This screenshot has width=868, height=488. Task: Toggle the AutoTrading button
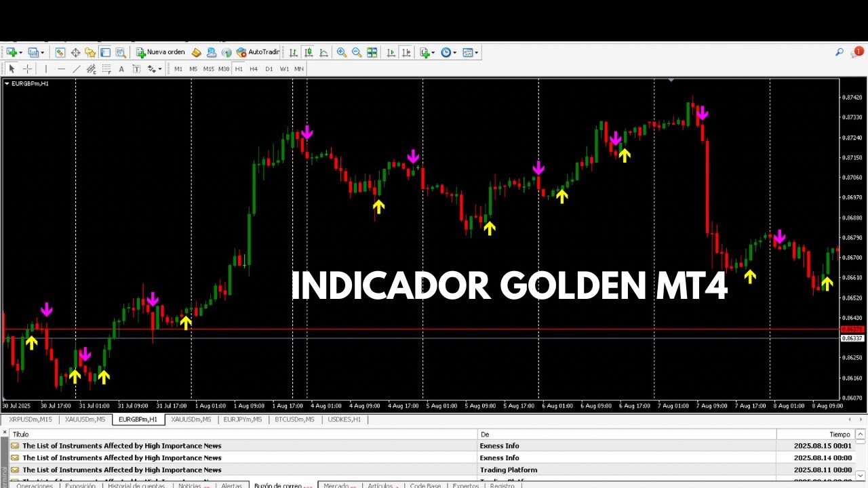[258, 52]
